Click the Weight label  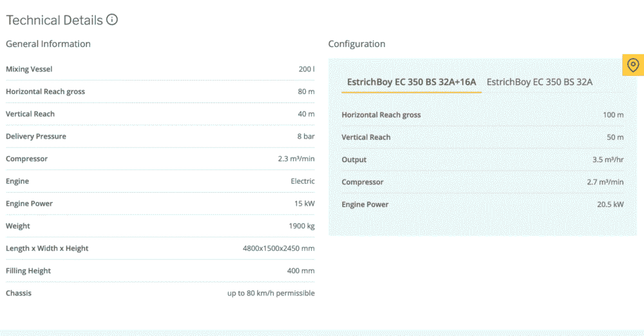[17, 226]
